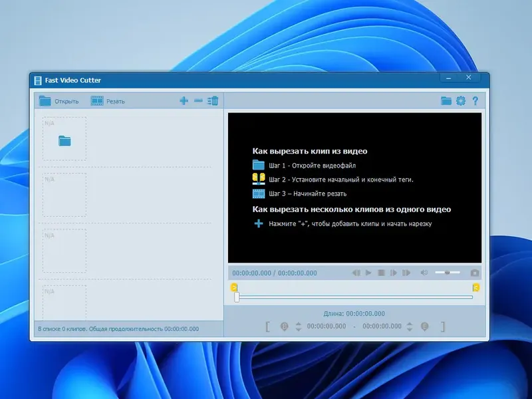Adjust the volume slider
The image size is (532, 399).
(x=448, y=273)
